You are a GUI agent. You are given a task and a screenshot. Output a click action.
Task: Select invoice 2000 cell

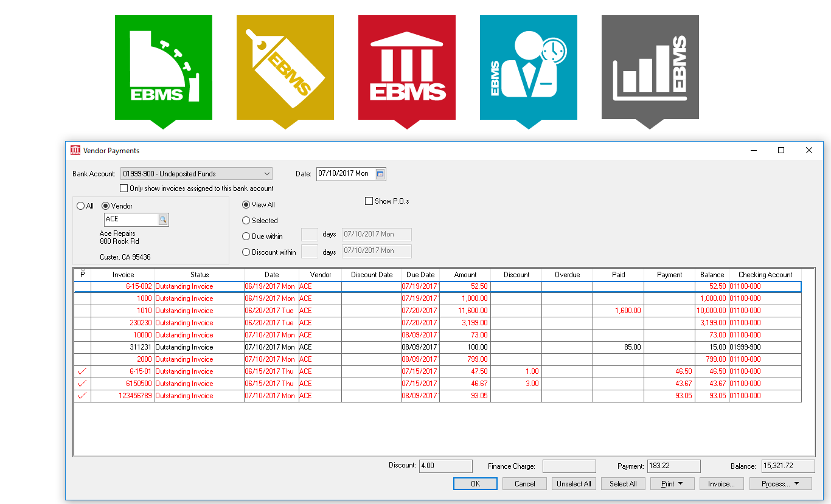tap(123, 359)
